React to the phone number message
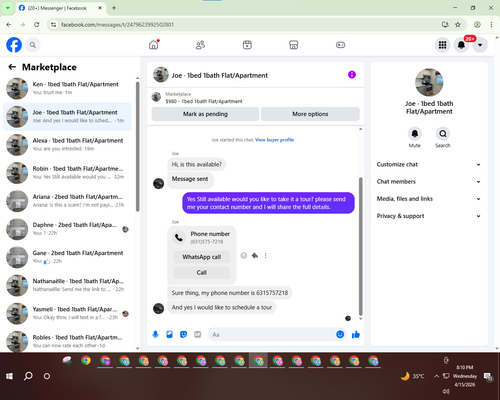Viewport: 500px width, 400px height. 244,255
